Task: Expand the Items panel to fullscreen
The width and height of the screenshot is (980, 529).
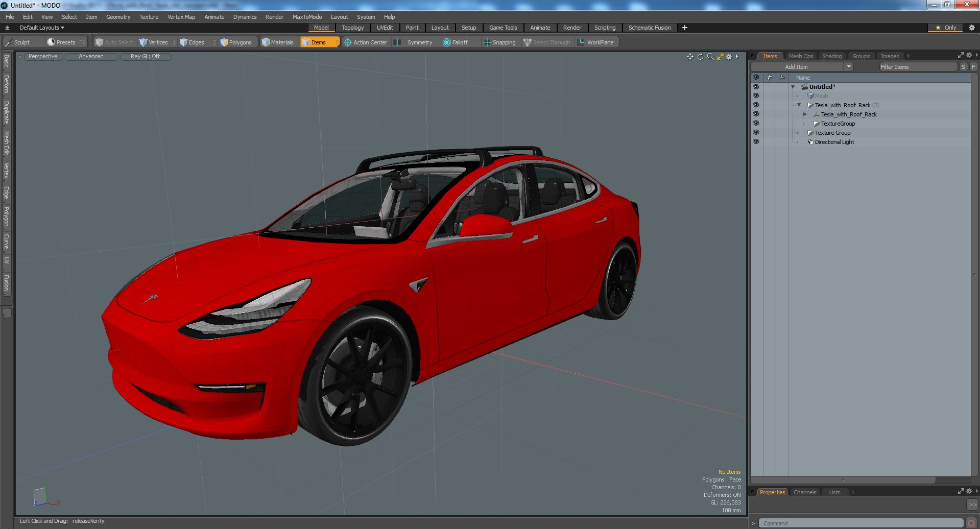Action: (961, 55)
